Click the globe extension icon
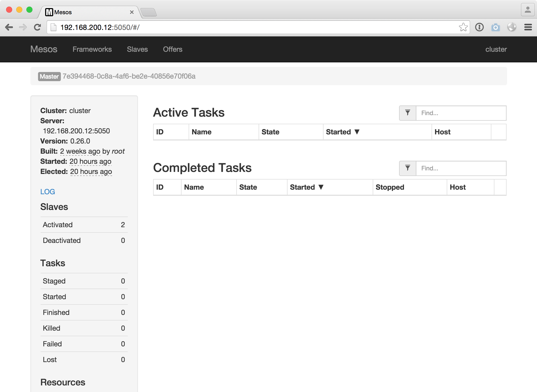This screenshot has height=392, width=537. 512,27
